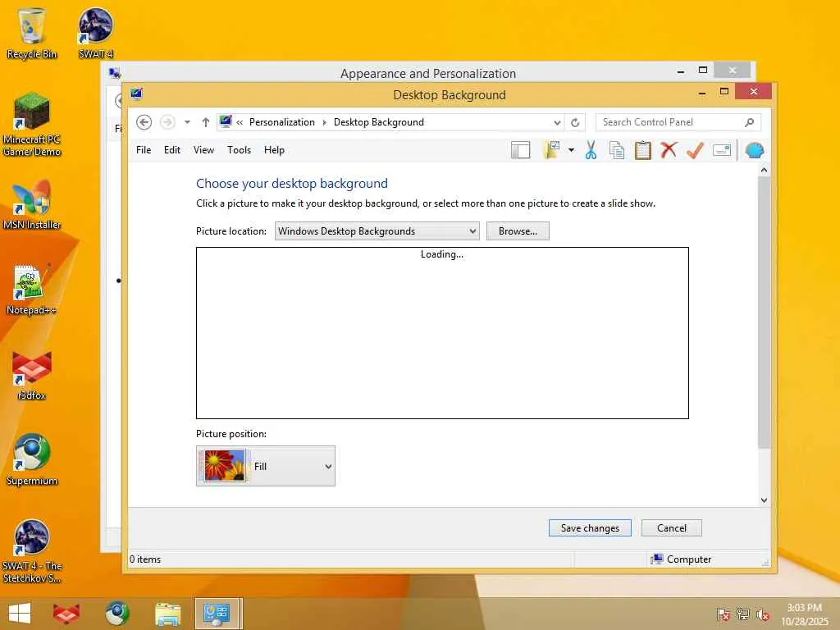Click the rename/properties card toolbar icon

coord(722,151)
